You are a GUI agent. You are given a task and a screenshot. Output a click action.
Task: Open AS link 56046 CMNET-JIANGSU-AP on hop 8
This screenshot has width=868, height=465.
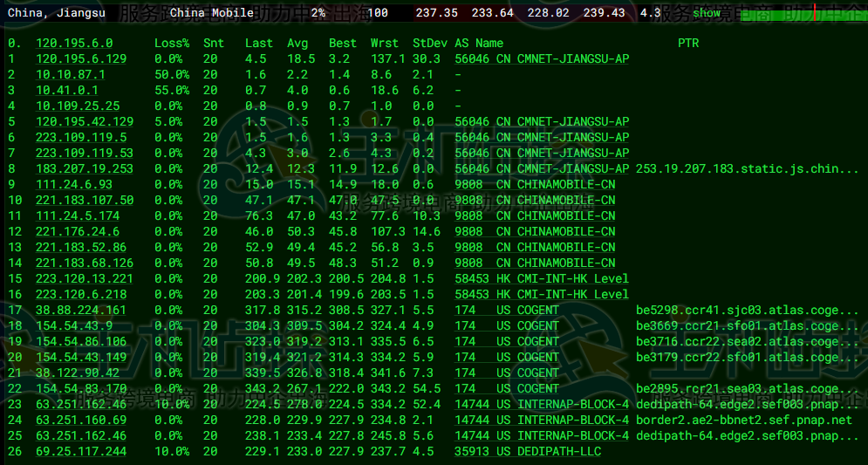(542, 168)
